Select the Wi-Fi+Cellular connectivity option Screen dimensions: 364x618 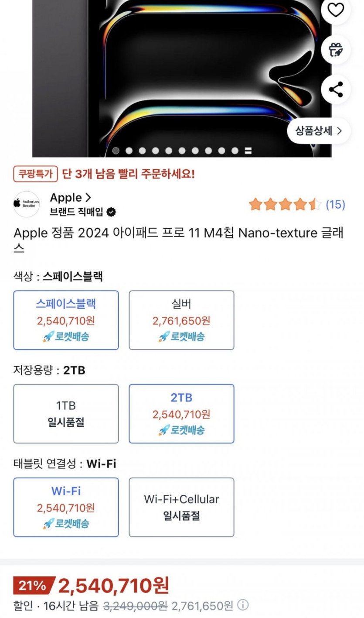(x=181, y=507)
